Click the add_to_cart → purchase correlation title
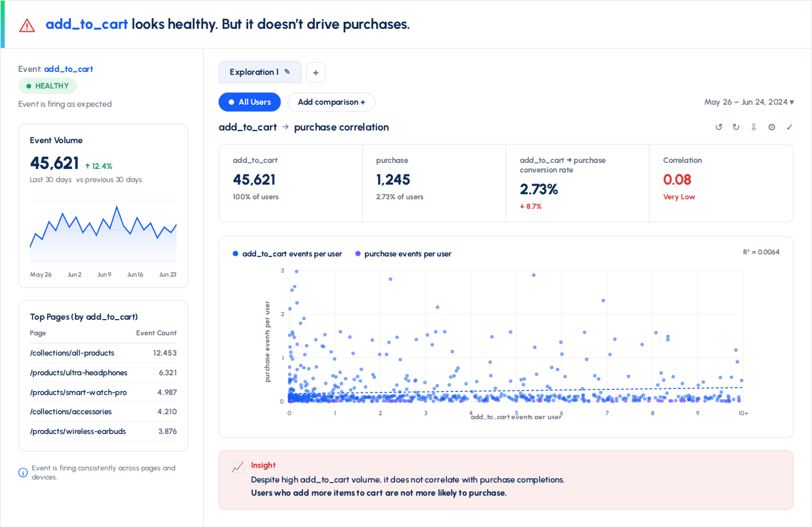This screenshot has height=527, width=812. (x=304, y=127)
